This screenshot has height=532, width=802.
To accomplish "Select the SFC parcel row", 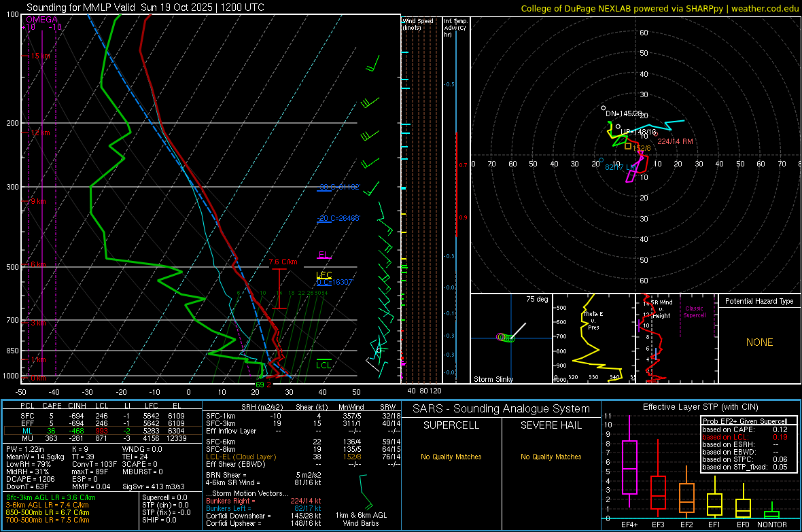I will tap(103, 416).
